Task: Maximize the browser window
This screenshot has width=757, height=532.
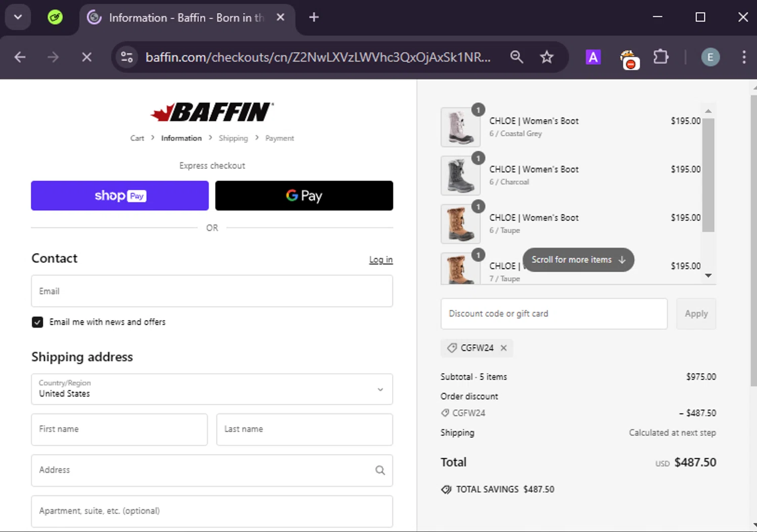Action: pyautogui.click(x=700, y=17)
